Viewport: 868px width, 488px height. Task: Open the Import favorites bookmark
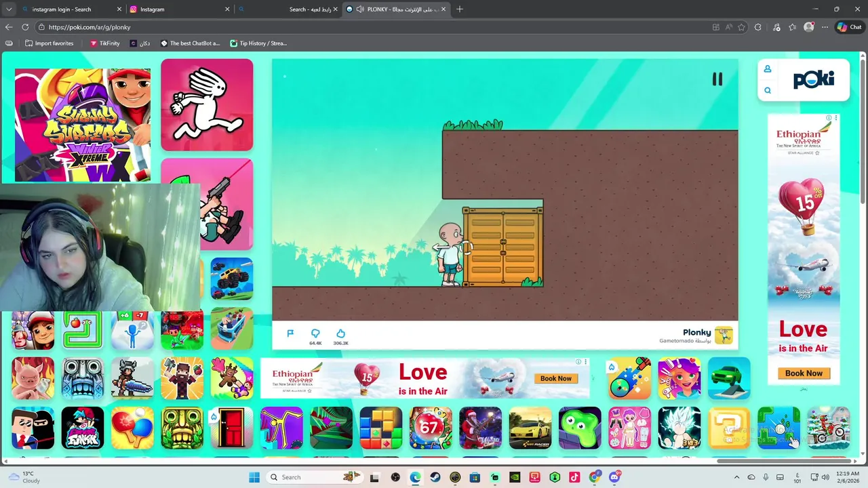[x=49, y=43]
